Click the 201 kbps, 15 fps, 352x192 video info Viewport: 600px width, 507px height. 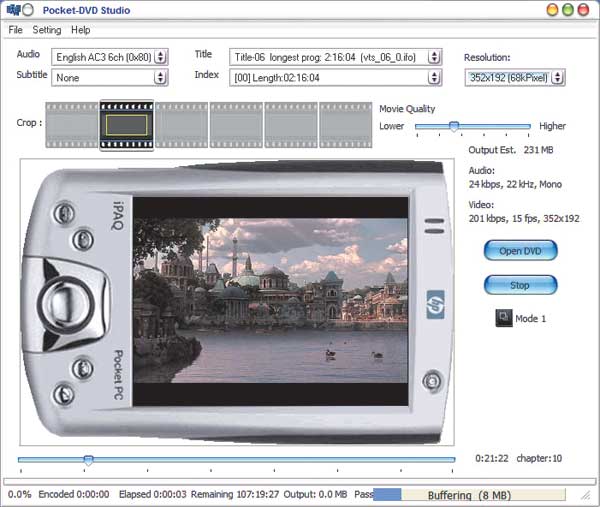[x=524, y=218]
